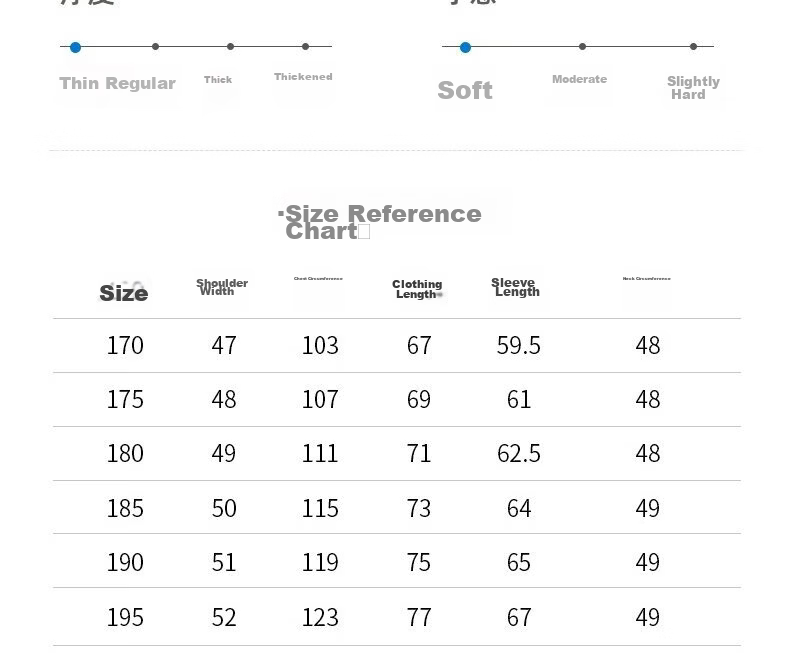Select the dot above Slightly Hard
Image resolution: width=790 pixels, height=653 pixels.
click(694, 46)
